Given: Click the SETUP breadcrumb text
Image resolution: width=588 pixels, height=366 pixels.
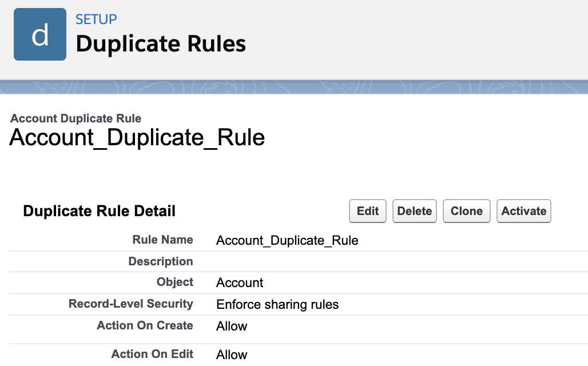Looking at the screenshot, I should [96, 19].
